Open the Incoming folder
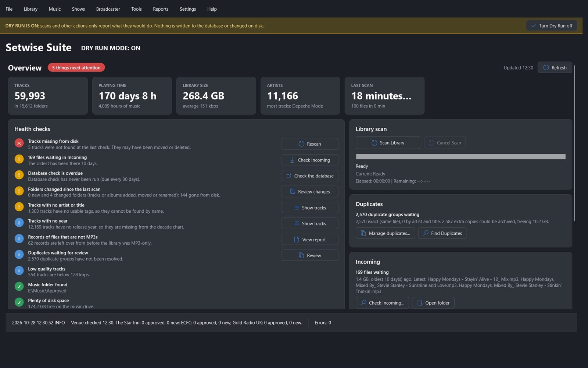This screenshot has height=368, width=588. (x=433, y=303)
